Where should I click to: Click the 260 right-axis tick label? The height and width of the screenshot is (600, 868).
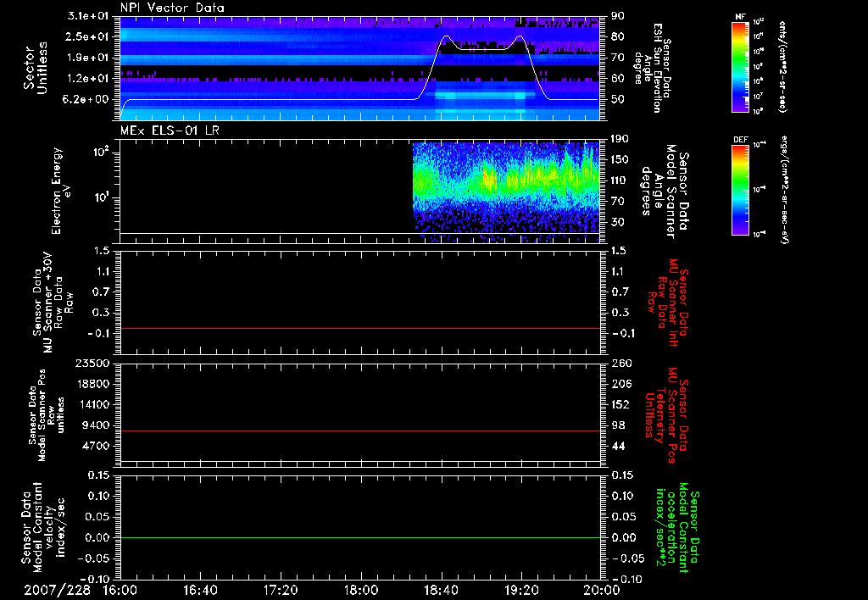tap(621, 363)
